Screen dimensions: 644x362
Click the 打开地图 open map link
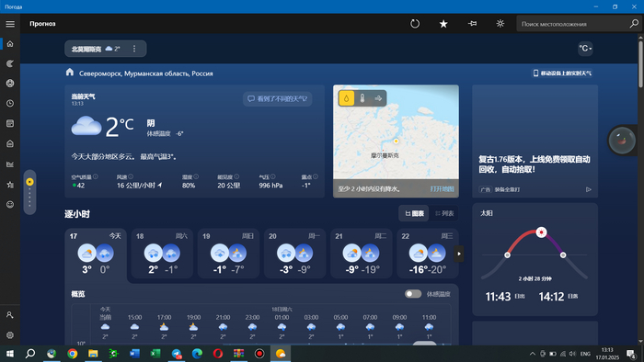(443, 188)
